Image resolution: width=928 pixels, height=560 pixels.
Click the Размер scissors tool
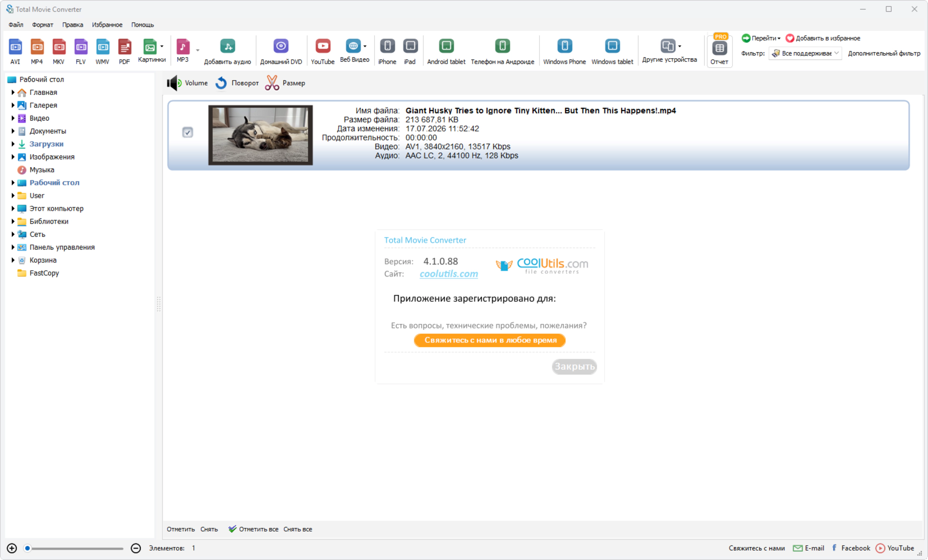[285, 83]
